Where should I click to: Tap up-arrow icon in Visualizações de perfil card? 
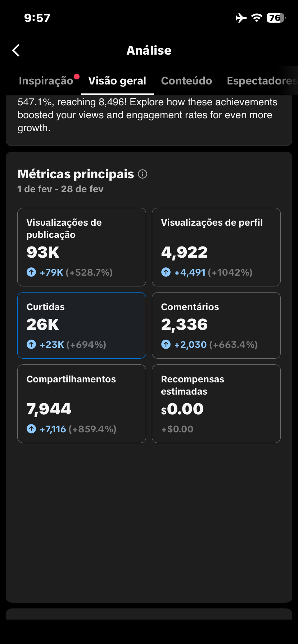pos(166,272)
